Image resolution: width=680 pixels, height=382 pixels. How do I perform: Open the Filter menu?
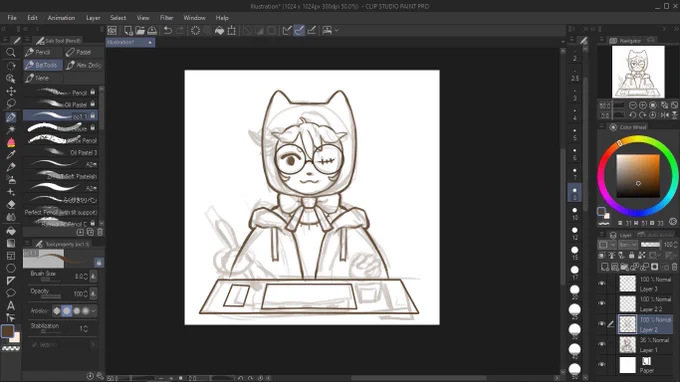click(x=167, y=18)
